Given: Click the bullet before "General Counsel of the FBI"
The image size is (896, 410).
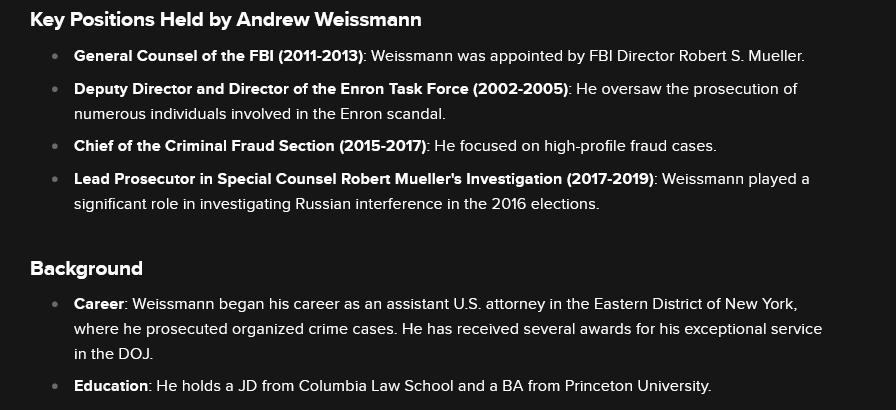Looking at the screenshot, I should pos(55,56).
